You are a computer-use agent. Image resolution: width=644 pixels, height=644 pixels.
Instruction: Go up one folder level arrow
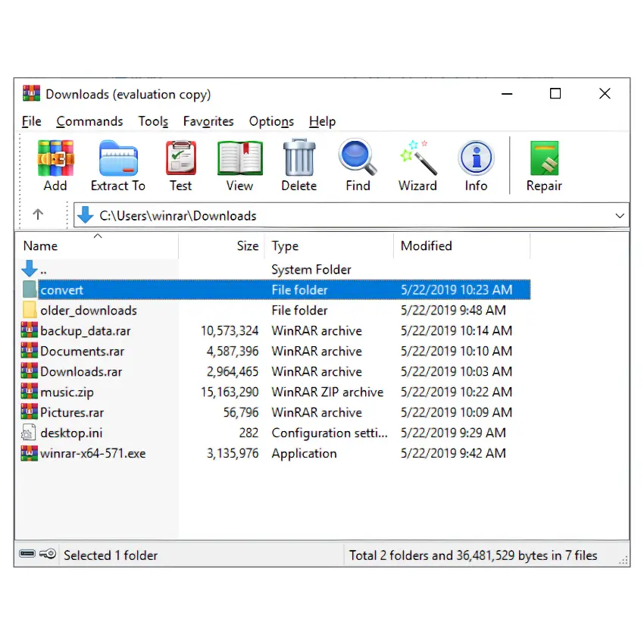click(38, 214)
